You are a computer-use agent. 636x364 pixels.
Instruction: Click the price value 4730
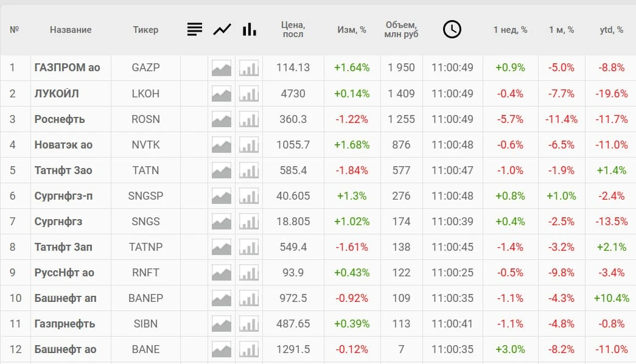click(x=293, y=94)
